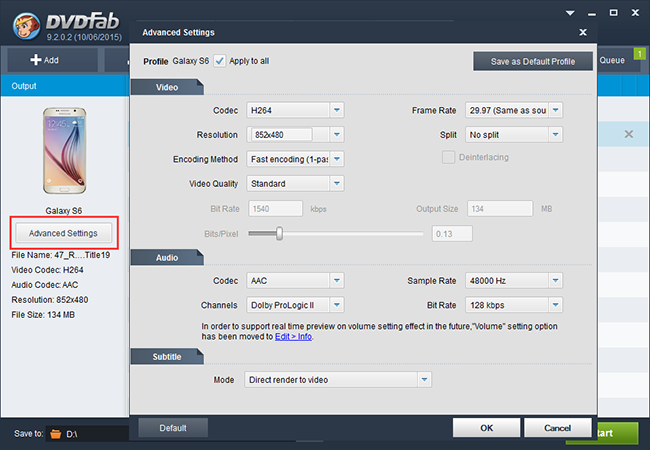Click the Video Codec: H264 info text
This screenshot has width=650, height=450.
[x=47, y=270]
